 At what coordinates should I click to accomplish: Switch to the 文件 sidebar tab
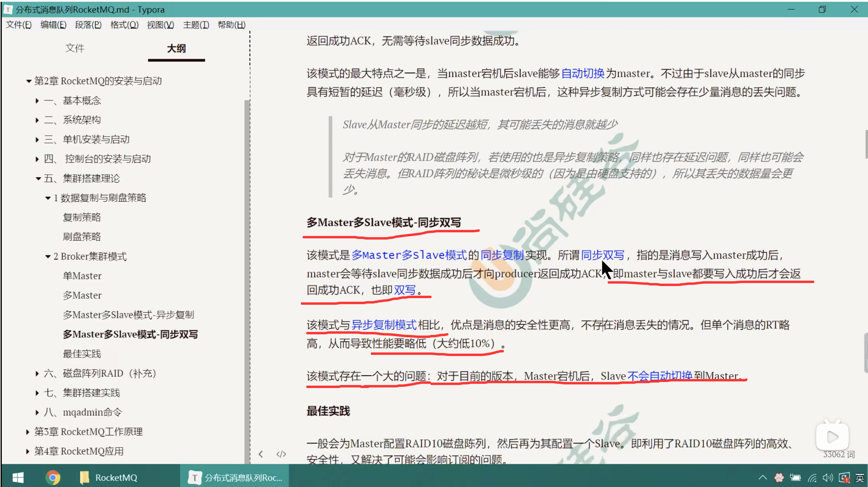(75, 48)
